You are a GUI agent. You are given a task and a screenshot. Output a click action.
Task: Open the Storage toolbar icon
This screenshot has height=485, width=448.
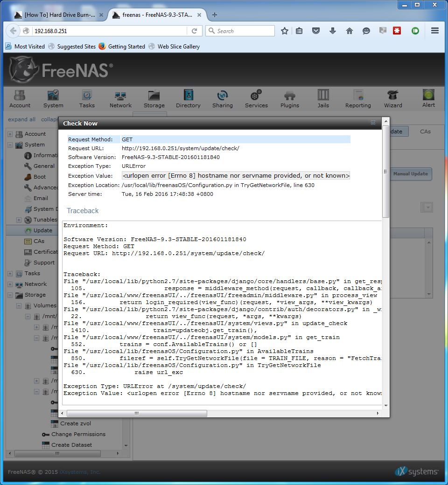(x=154, y=99)
